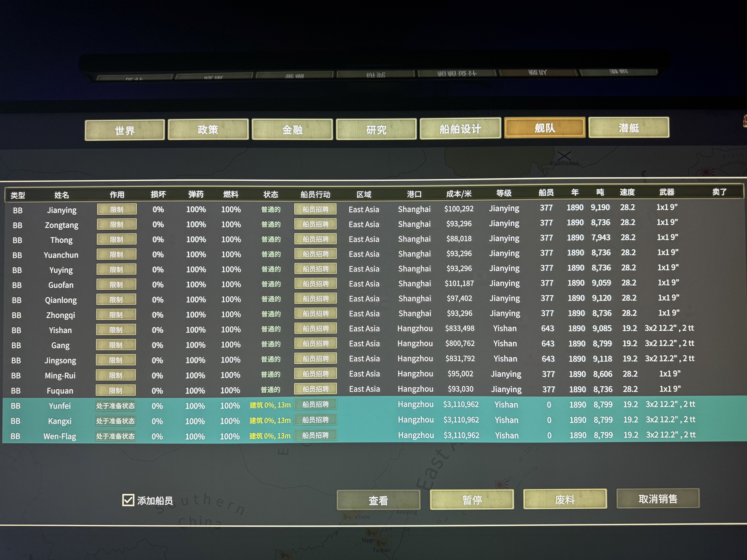Click the 取消销售 button
The height and width of the screenshot is (560, 747).
pos(658,498)
